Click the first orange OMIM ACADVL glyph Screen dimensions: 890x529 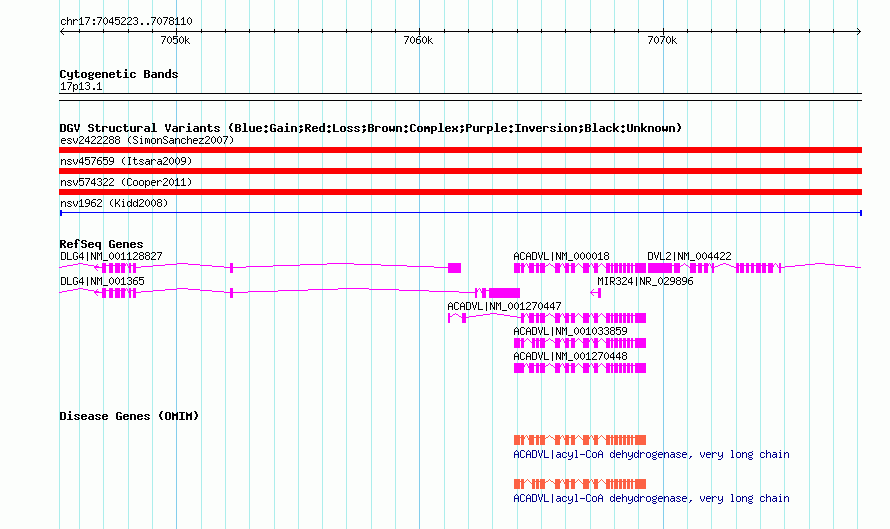tap(580, 440)
